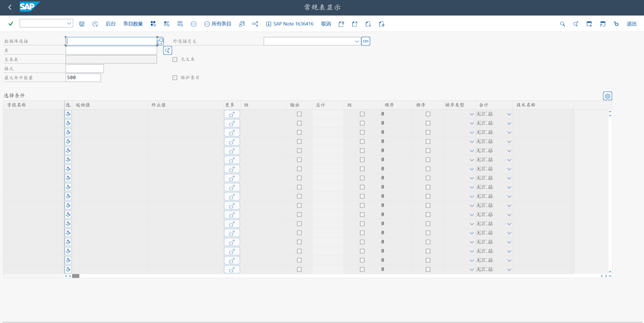Click the 取消 button in the toolbar
Image resolution: width=644 pixels, height=323 pixels.
325,24
